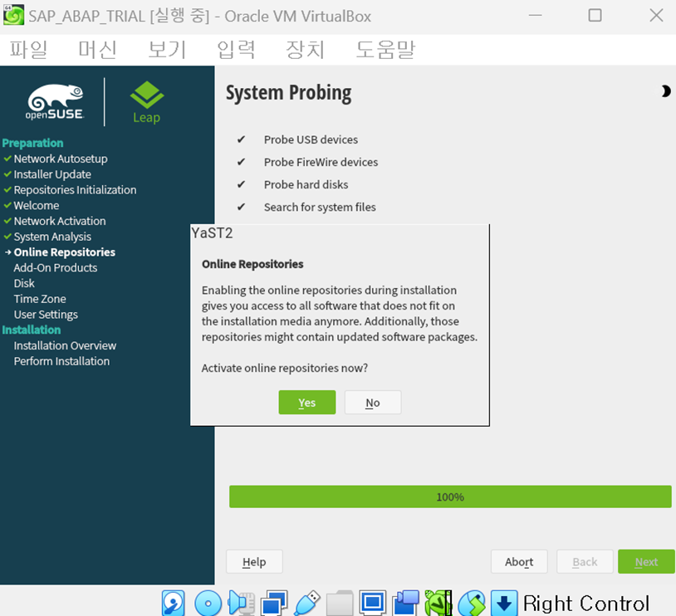Click Search for system files entry
This screenshot has width=676, height=616.
(x=320, y=207)
